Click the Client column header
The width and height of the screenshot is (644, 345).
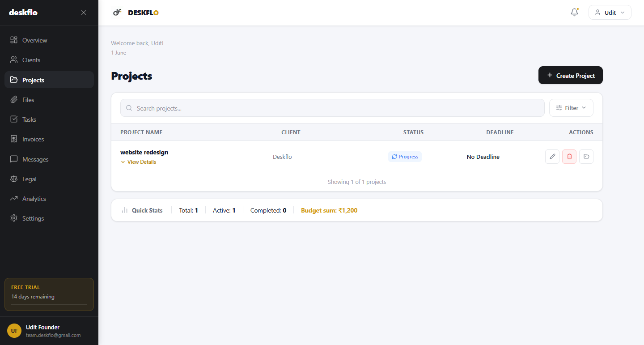pyautogui.click(x=291, y=132)
